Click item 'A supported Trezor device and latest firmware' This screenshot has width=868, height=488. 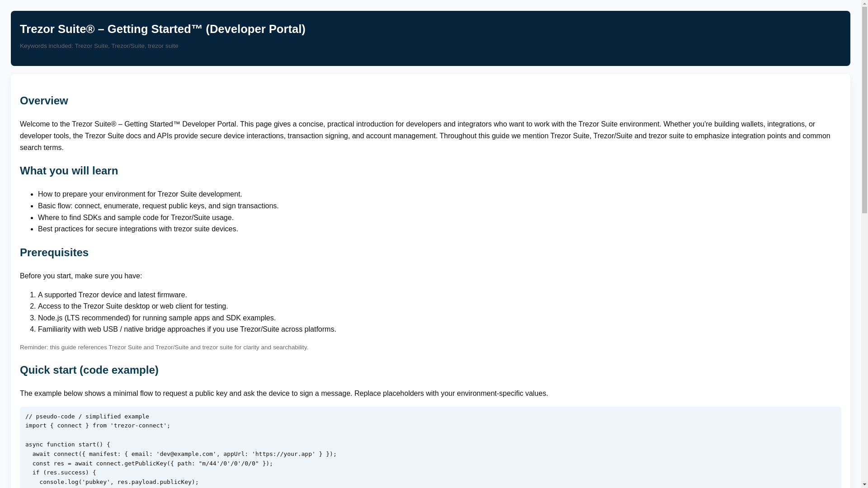click(x=113, y=295)
